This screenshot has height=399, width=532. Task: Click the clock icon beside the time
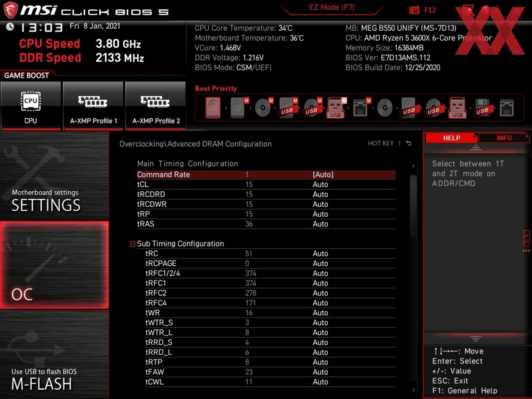tap(10, 27)
